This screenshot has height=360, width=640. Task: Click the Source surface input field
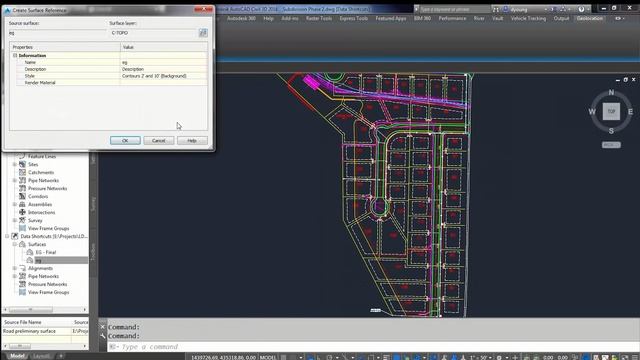coord(57,33)
